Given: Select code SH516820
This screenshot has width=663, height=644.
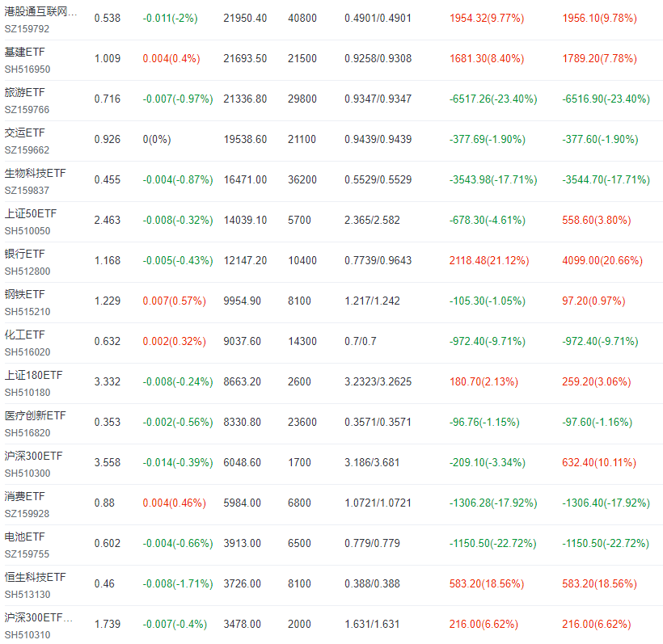Looking at the screenshot, I should tap(27, 433).
